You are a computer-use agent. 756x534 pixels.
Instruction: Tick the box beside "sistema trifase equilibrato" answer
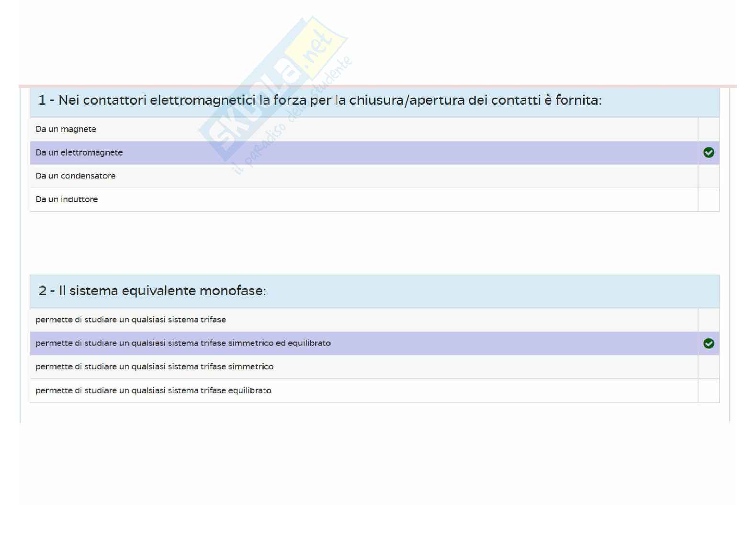coord(709,390)
